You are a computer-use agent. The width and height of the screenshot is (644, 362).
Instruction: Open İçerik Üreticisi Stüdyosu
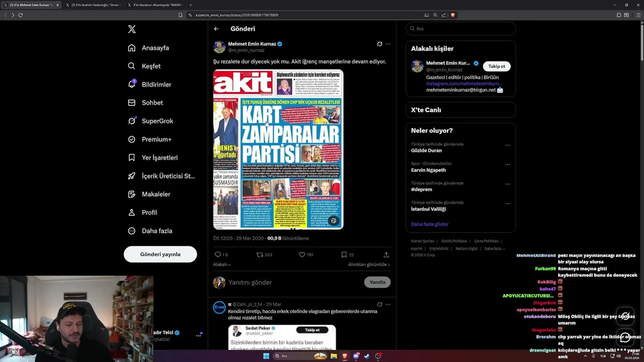162,176
